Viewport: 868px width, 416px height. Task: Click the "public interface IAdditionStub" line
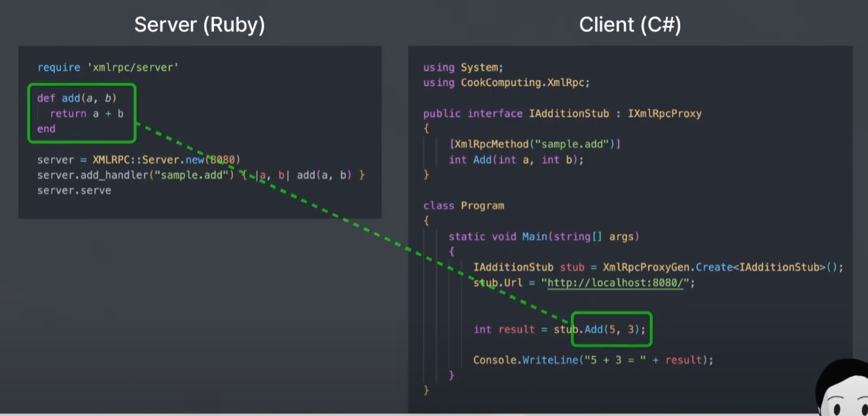pos(562,113)
